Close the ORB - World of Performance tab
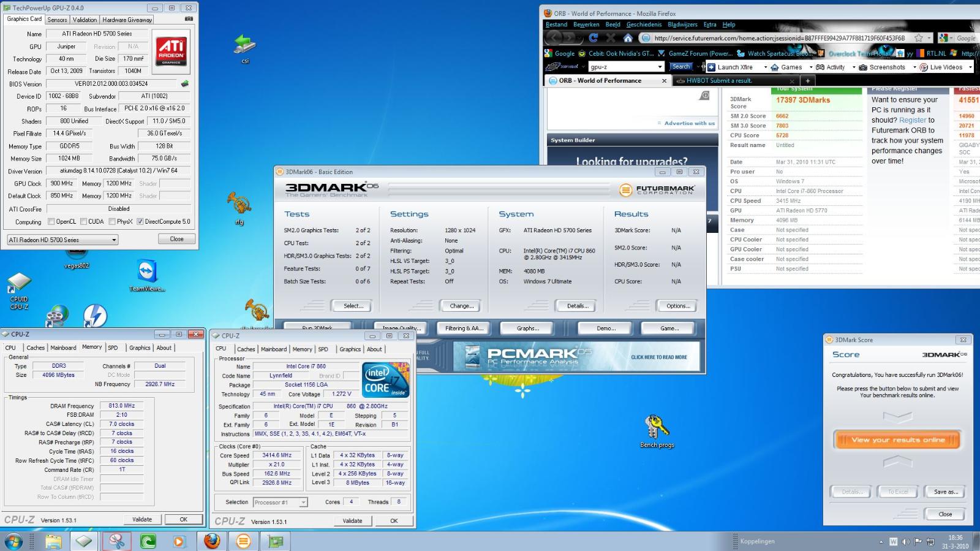The image size is (980, 551). [664, 80]
